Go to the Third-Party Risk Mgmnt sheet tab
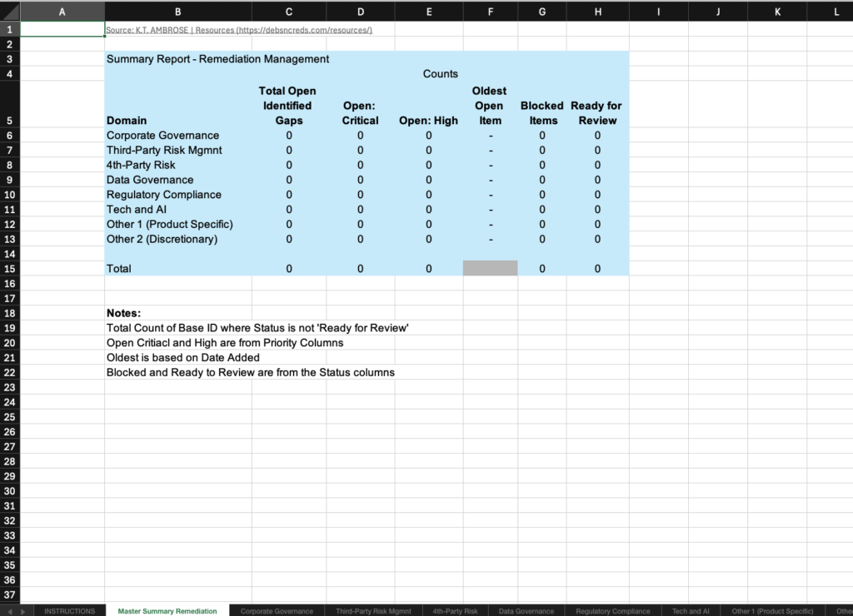The width and height of the screenshot is (853, 616). coord(373,611)
